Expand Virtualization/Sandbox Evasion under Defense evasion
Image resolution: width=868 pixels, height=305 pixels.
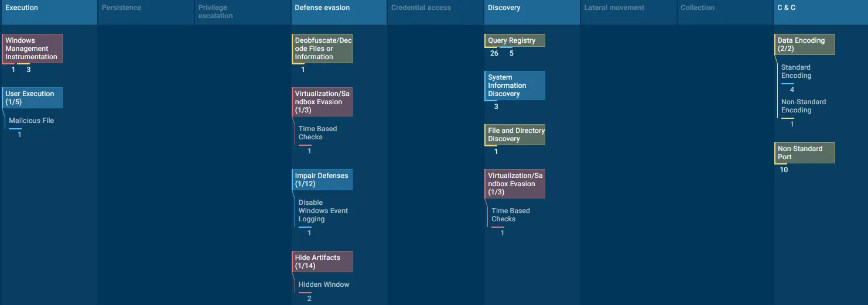[322, 102]
